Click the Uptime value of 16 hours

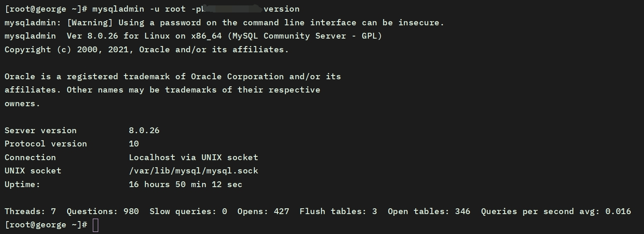(185, 185)
